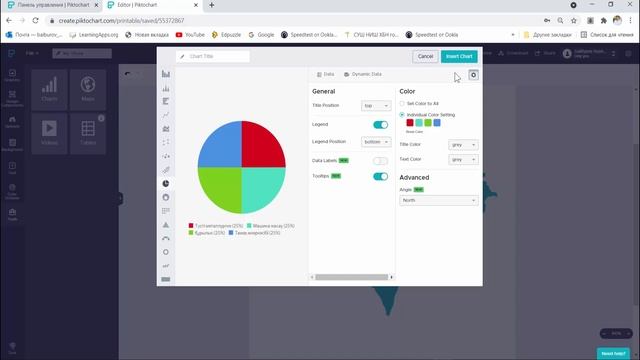Switch to the donut chart type
The width and height of the screenshot is (640, 360).
(x=166, y=197)
